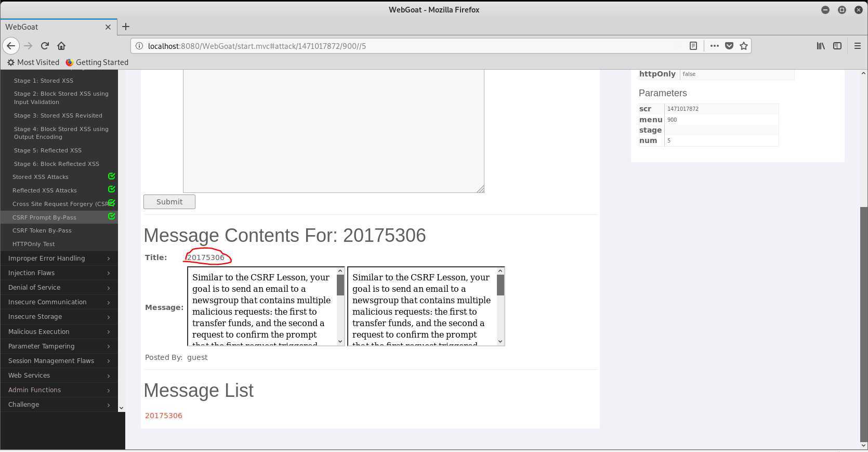Viewport: 868px width, 452px height.
Task: Click inside the message text area
Action: click(x=333, y=131)
